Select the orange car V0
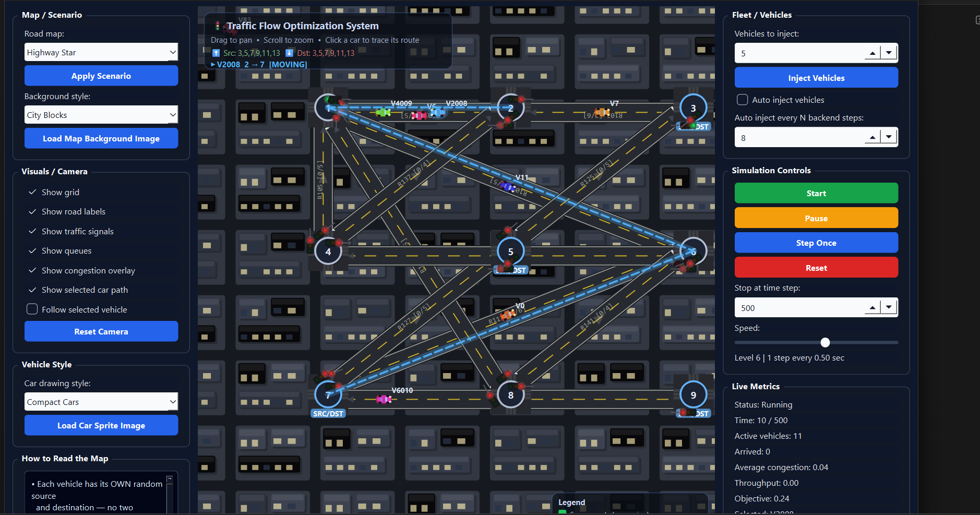This screenshot has height=515, width=980. (x=508, y=315)
